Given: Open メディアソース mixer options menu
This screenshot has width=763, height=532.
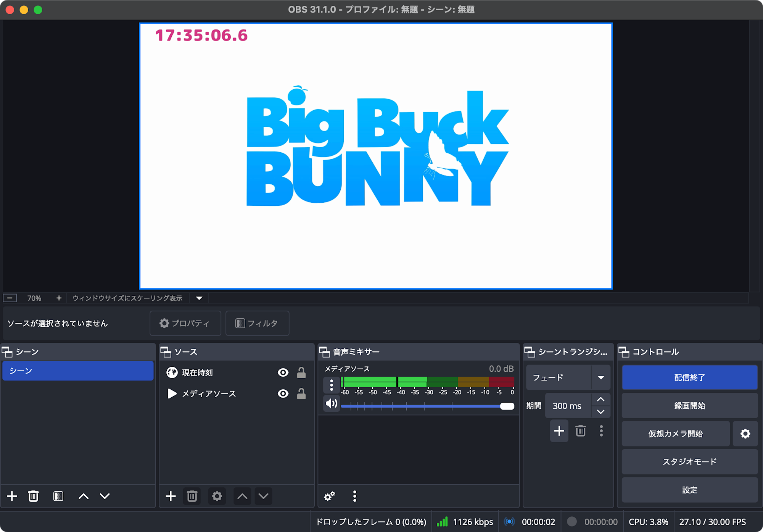Looking at the screenshot, I should coord(332,385).
